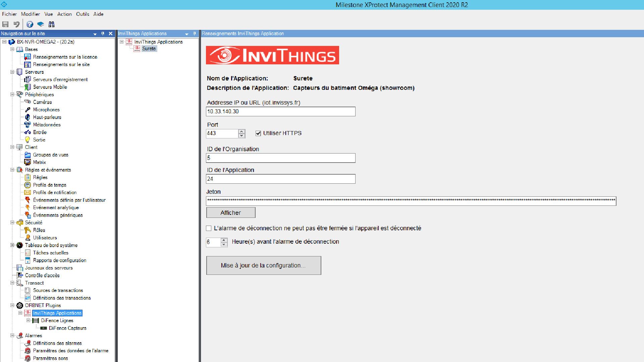Click the Matrix icon
Viewport: 644px width, 362px height.
point(28,162)
